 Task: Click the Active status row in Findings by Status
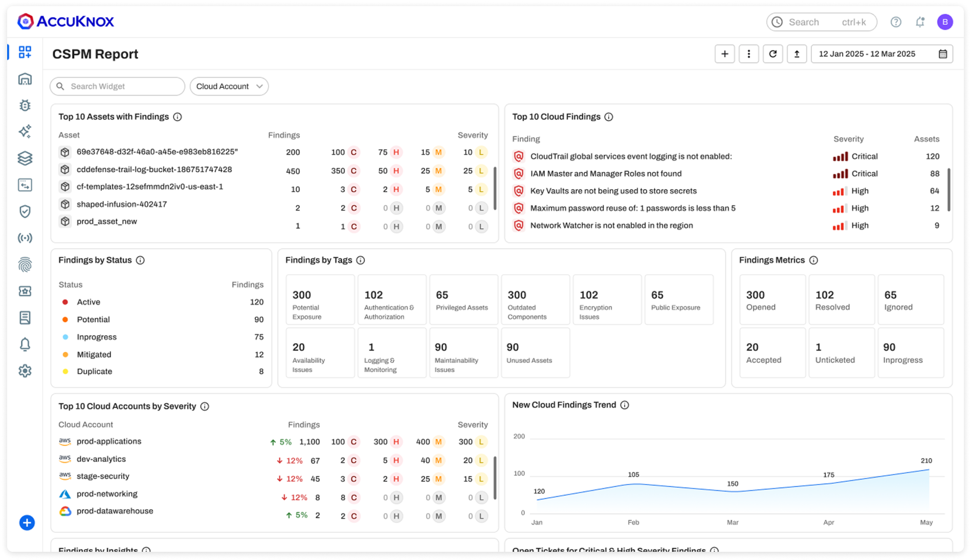click(88, 302)
